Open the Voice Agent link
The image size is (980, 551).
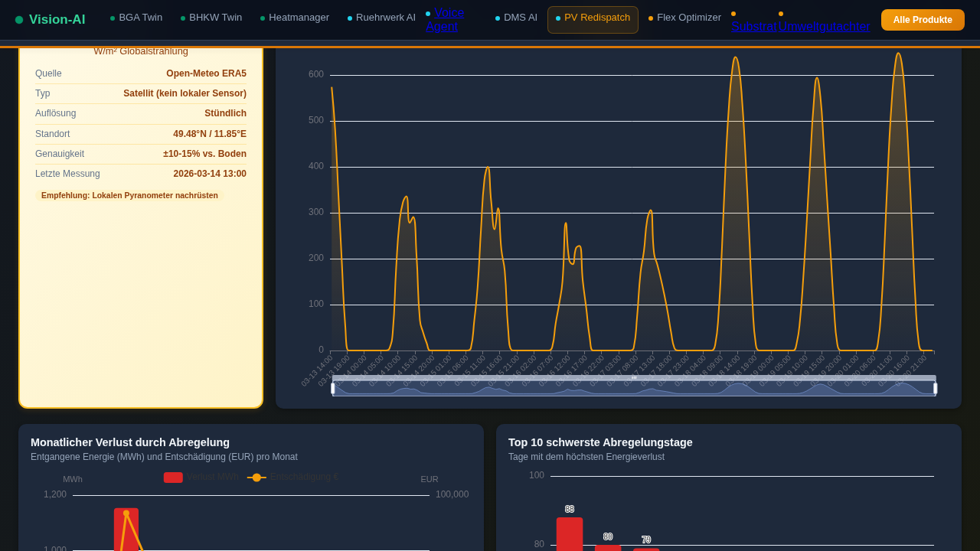pyautogui.click(x=445, y=20)
